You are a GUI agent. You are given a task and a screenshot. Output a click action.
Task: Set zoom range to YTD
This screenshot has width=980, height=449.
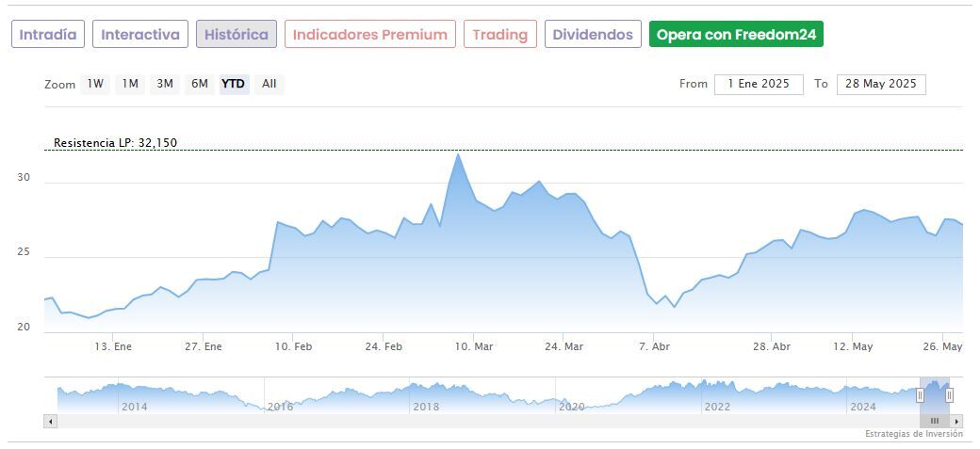coord(233,84)
